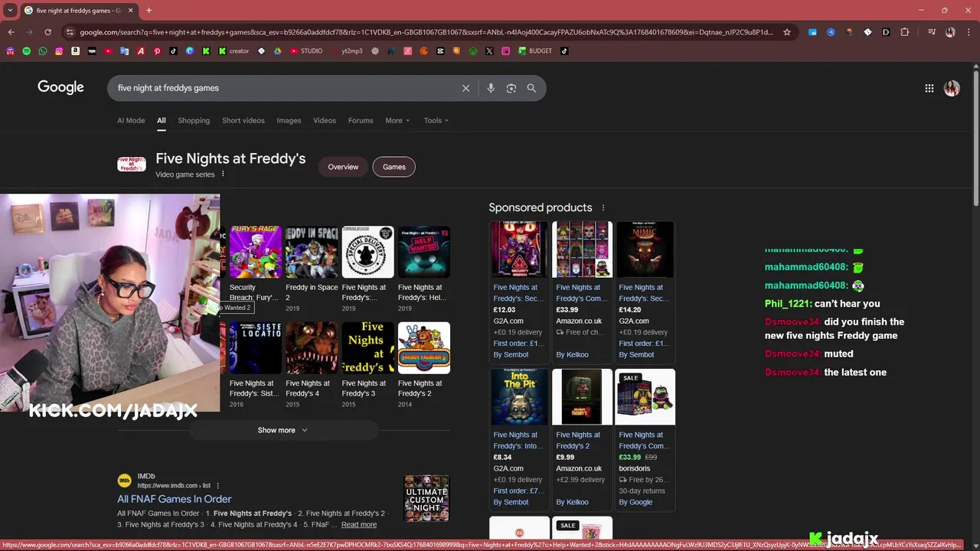Reload the current page
Image resolution: width=980 pixels, height=551 pixels.
pyautogui.click(x=47, y=32)
